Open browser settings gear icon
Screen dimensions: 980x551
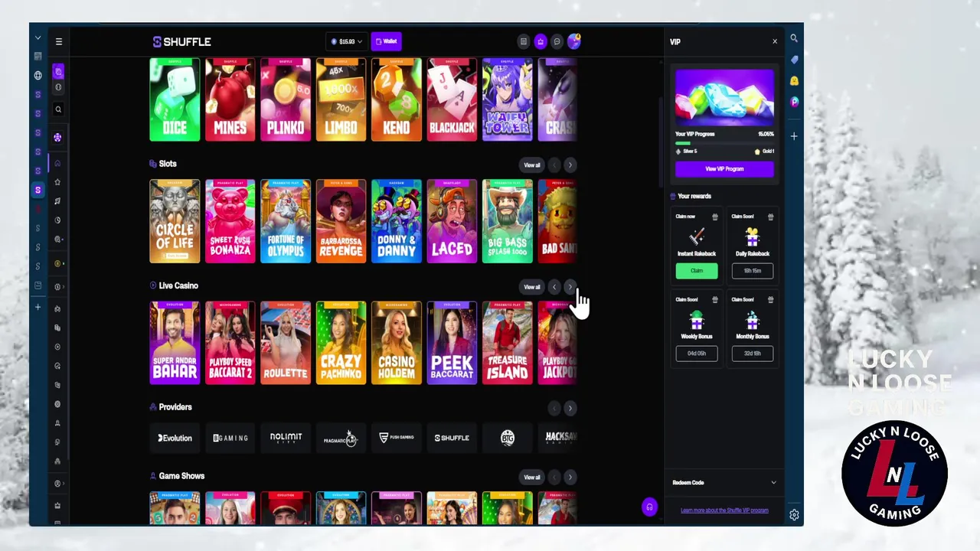pyautogui.click(x=795, y=515)
